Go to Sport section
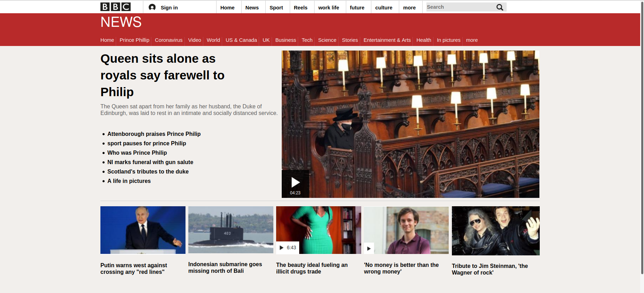The height and width of the screenshot is (293, 644). (x=276, y=7)
